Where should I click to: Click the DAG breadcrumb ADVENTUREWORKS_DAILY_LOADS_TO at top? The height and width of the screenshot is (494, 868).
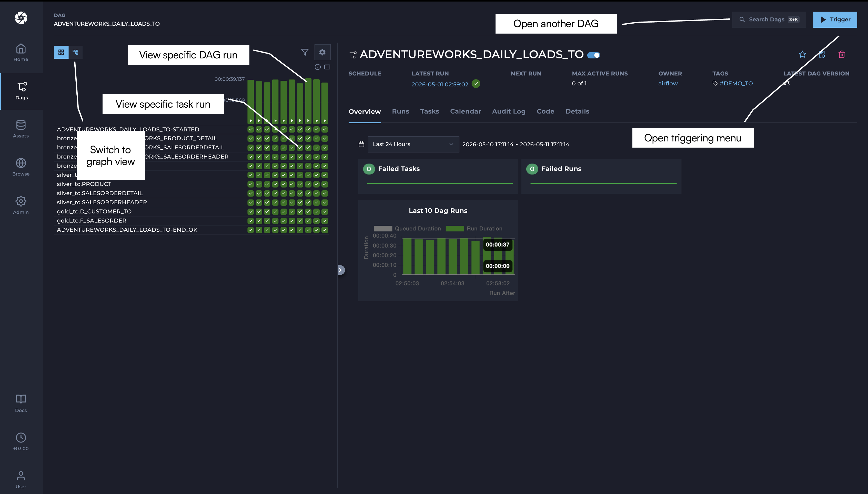[107, 24]
